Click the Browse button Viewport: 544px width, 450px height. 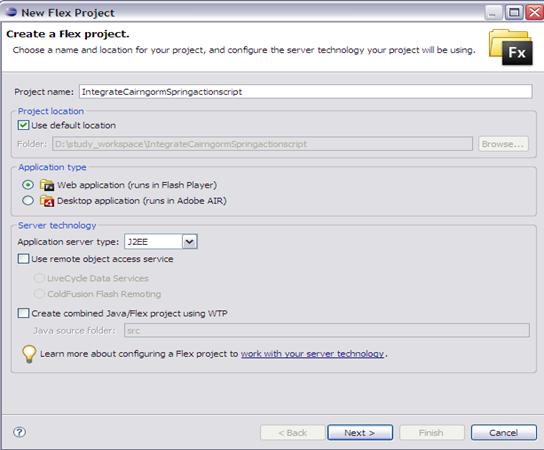(x=503, y=144)
